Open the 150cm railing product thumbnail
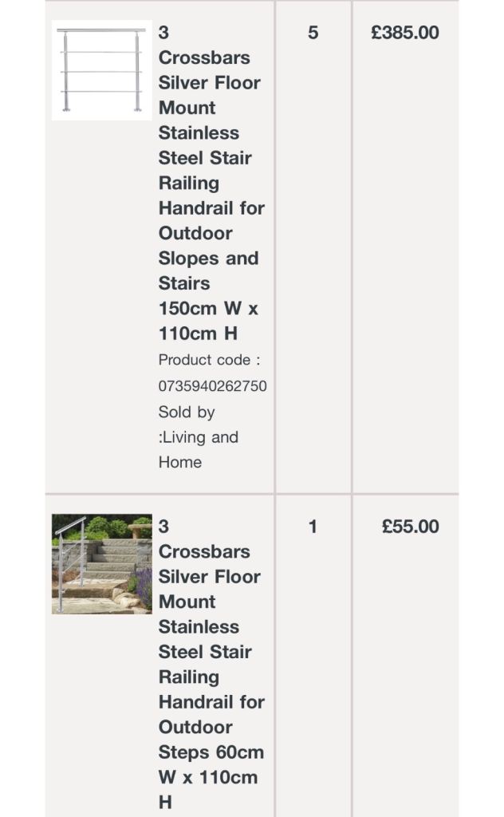Viewport: 504px width, 817px height. pyautogui.click(x=101, y=70)
